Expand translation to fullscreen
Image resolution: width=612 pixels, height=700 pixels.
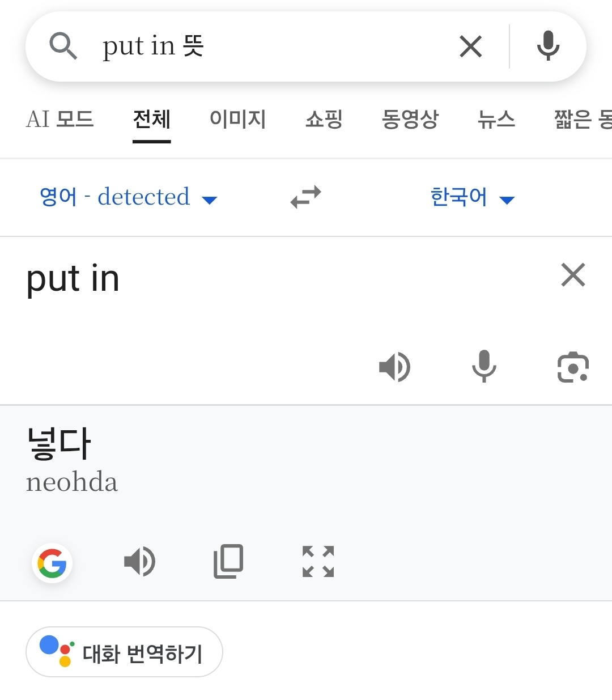pos(318,562)
